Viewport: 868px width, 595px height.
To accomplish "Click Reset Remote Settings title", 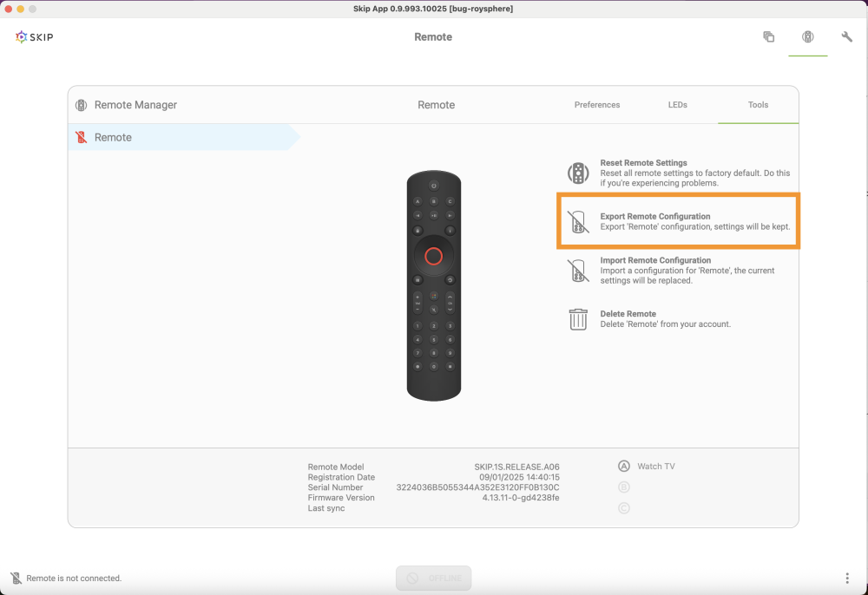I will (643, 162).
